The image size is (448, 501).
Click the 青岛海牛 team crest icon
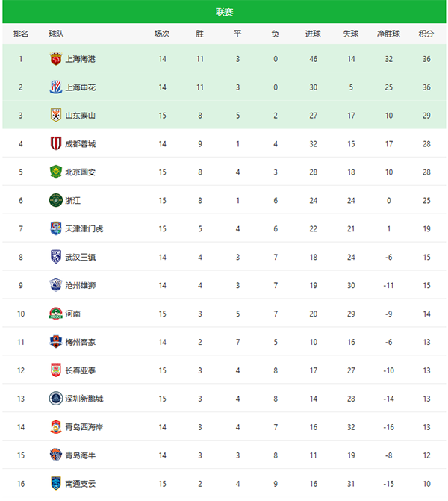(55, 455)
